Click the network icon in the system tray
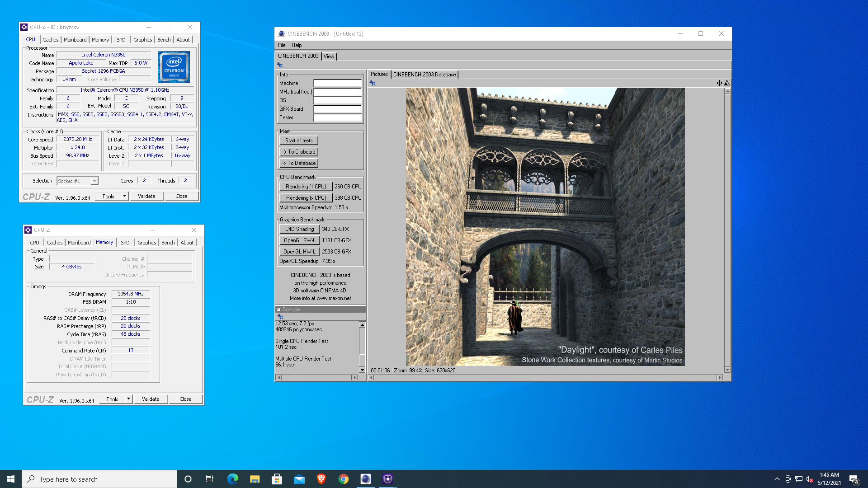The height and width of the screenshot is (488, 868). click(799, 479)
